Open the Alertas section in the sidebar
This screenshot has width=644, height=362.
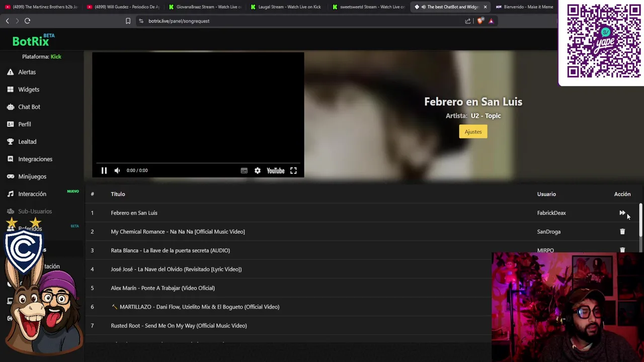click(27, 72)
